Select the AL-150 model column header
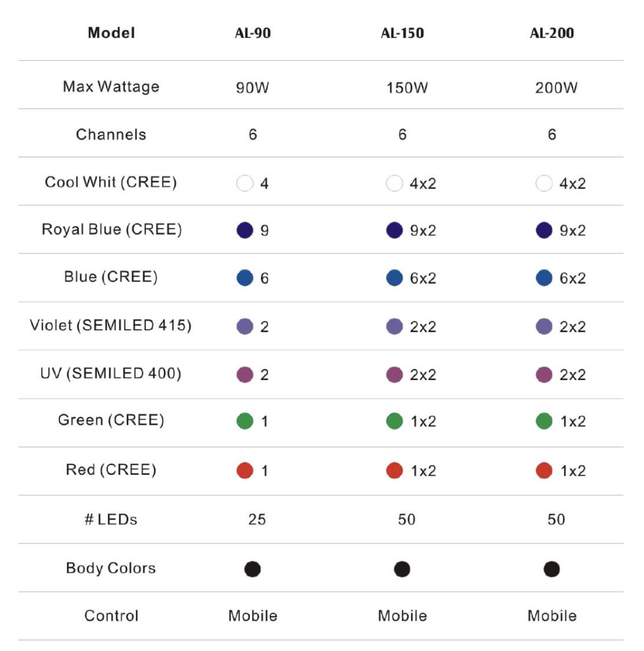This screenshot has width=644, height=651. [x=402, y=33]
